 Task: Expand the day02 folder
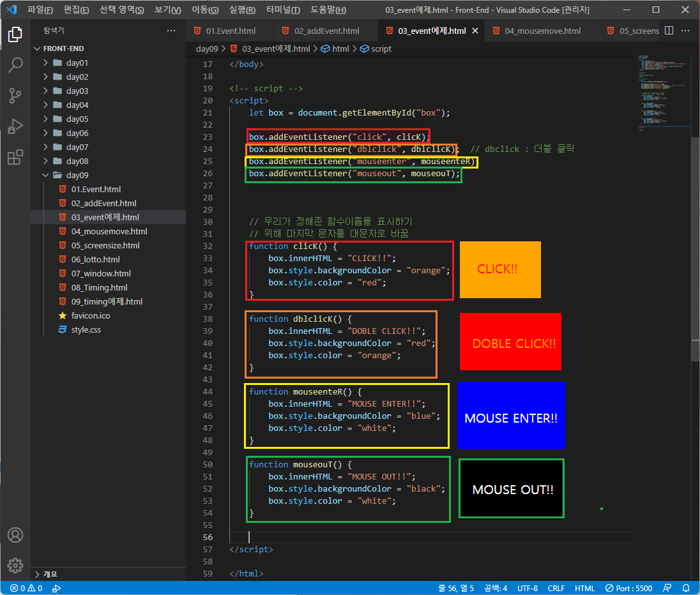(x=45, y=77)
